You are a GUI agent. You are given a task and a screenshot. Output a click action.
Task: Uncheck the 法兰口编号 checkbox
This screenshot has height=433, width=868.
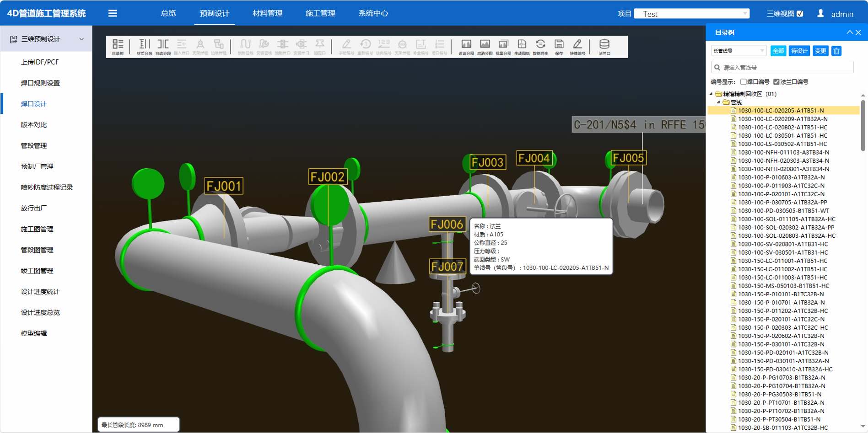[776, 82]
